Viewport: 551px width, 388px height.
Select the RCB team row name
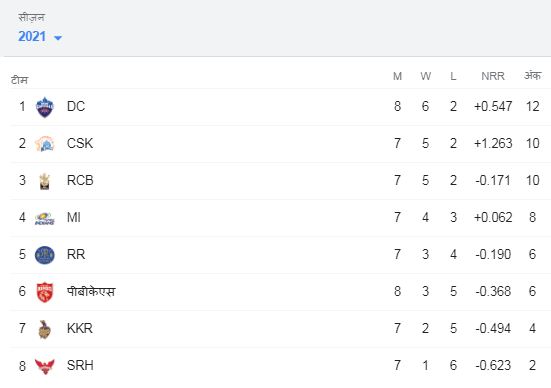coord(80,180)
